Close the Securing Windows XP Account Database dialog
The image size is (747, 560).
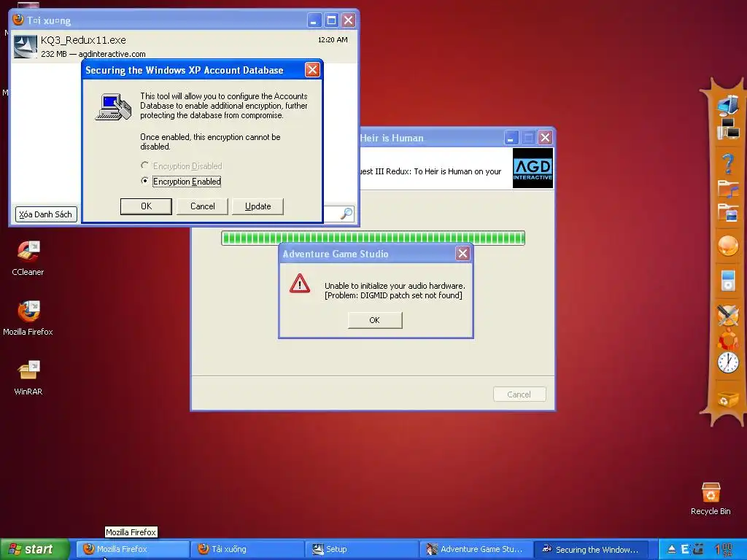(312, 70)
